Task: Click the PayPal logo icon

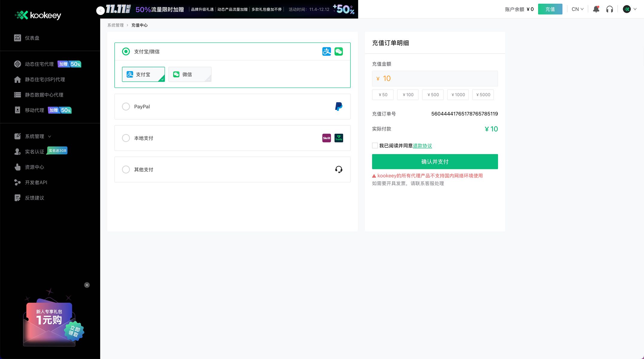Action: coord(338,107)
